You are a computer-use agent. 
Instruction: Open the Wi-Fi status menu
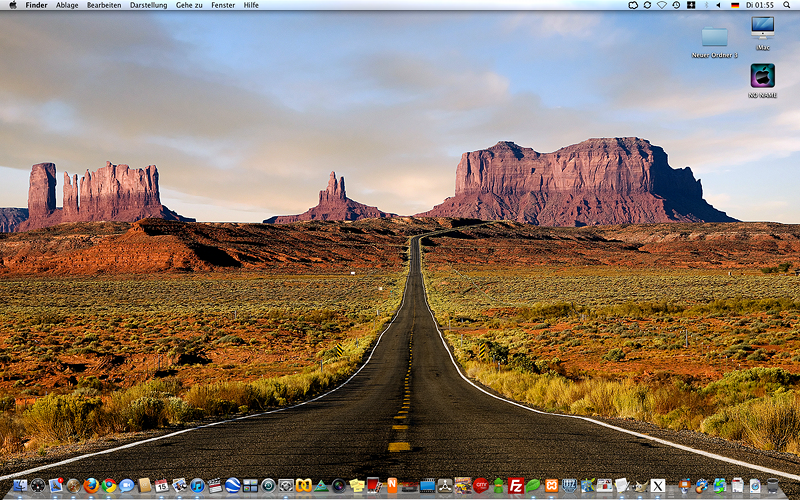[x=661, y=5]
